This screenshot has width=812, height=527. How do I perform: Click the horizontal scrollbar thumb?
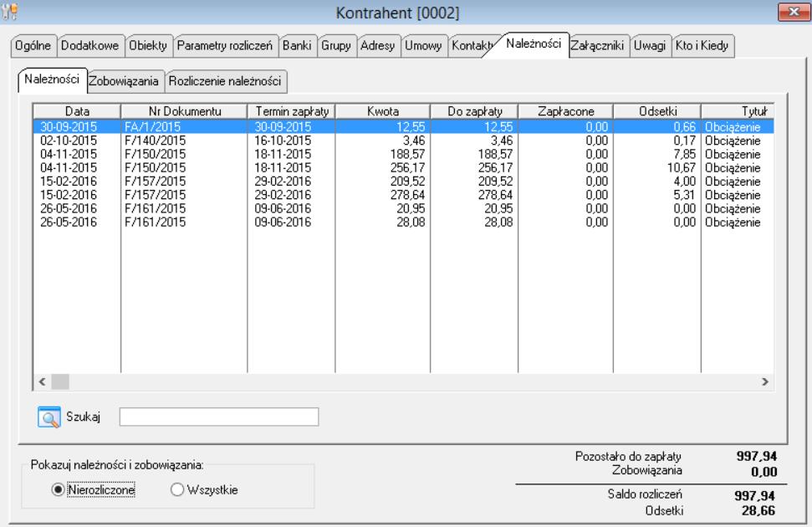point(60,382)
